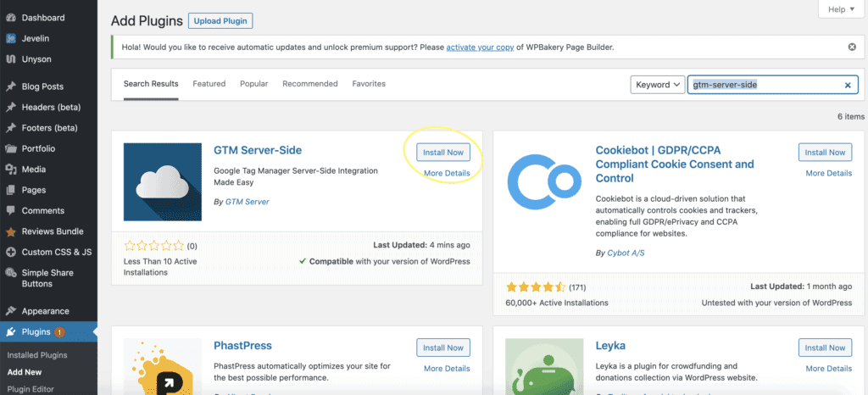Expand the Help panel
The image size is (868, 395).
841,9
